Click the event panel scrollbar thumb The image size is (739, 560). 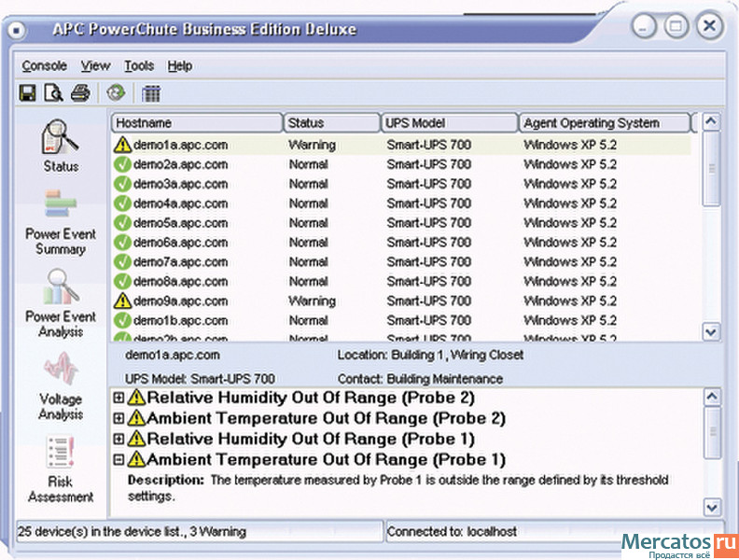[x=712, y=432]
